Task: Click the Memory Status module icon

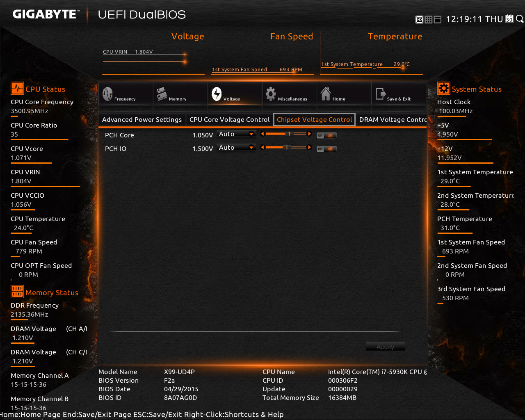Action: [x=17, y=292]
